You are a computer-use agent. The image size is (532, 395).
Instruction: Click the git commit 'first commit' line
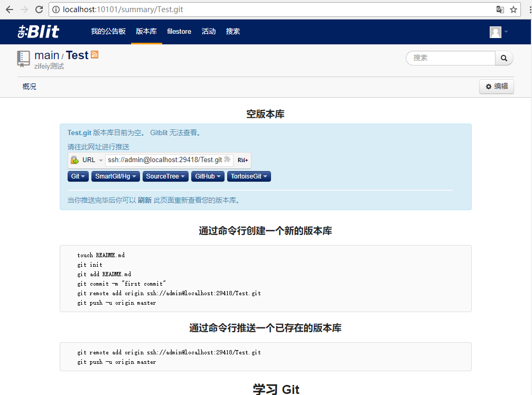(x=122, y=284)
